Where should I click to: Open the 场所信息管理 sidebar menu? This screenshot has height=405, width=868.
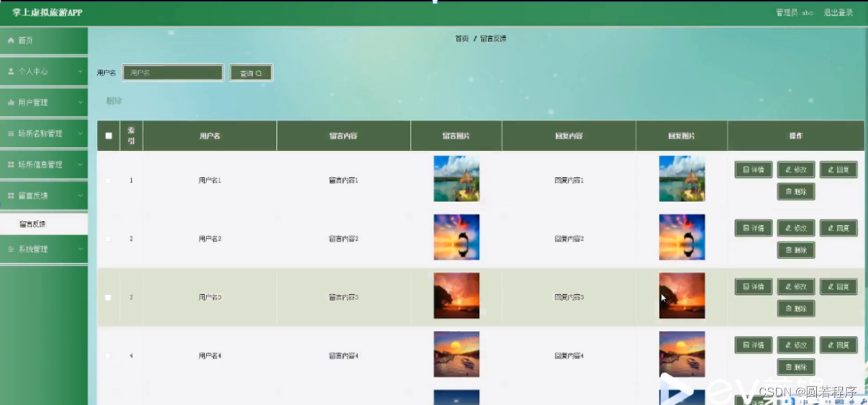[x=44, y=164]
